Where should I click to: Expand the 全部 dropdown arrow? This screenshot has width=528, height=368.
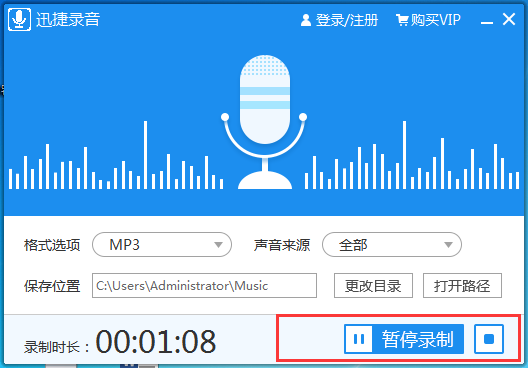(448, 245)
